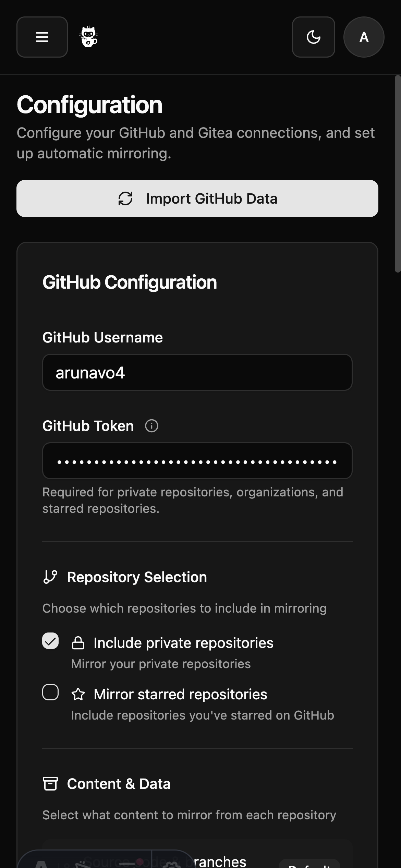Open the hamburger navigation menu
Image resolution: width=401 pixels, height=868 pixels.
pyautogui.click(x=42, y=37)
